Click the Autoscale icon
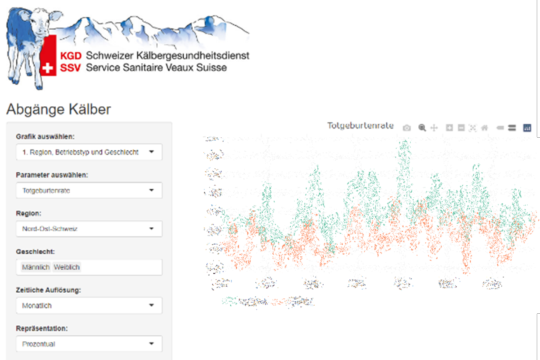Screen dimensions: 540x360 pyautogui.click(x=472, y=128)
